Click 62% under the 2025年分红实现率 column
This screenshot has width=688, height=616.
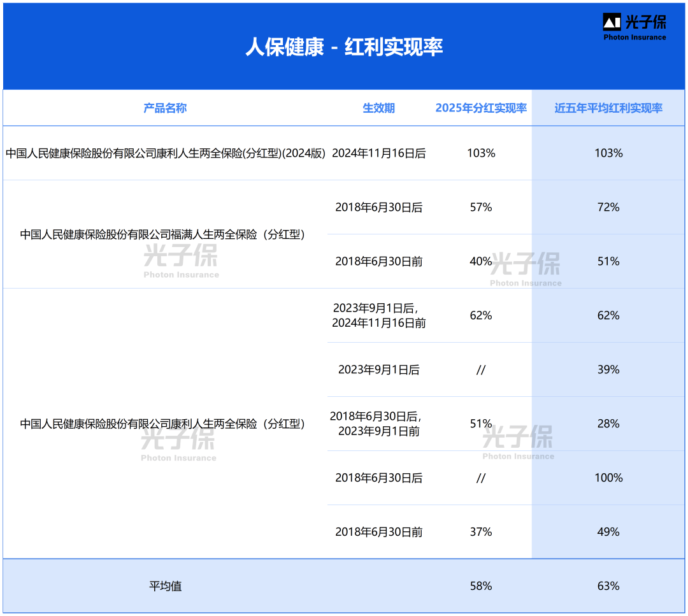(x=481, y=315)
